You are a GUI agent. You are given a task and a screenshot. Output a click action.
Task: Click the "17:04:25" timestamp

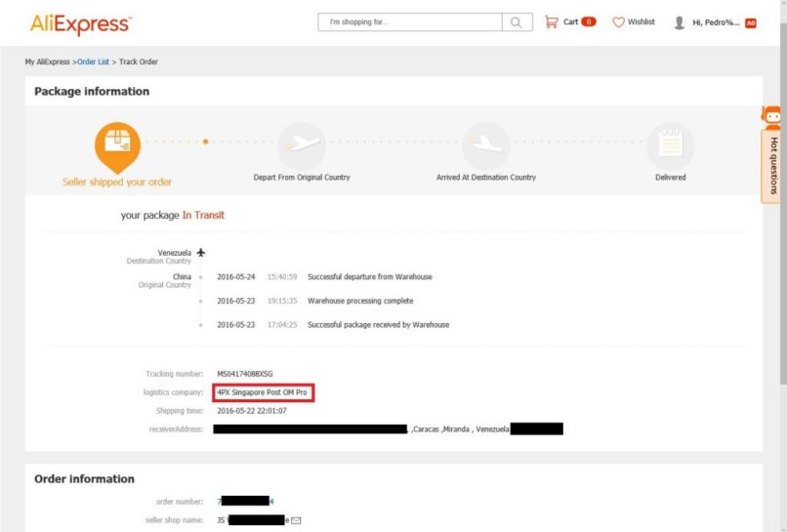tap(282, 325)
